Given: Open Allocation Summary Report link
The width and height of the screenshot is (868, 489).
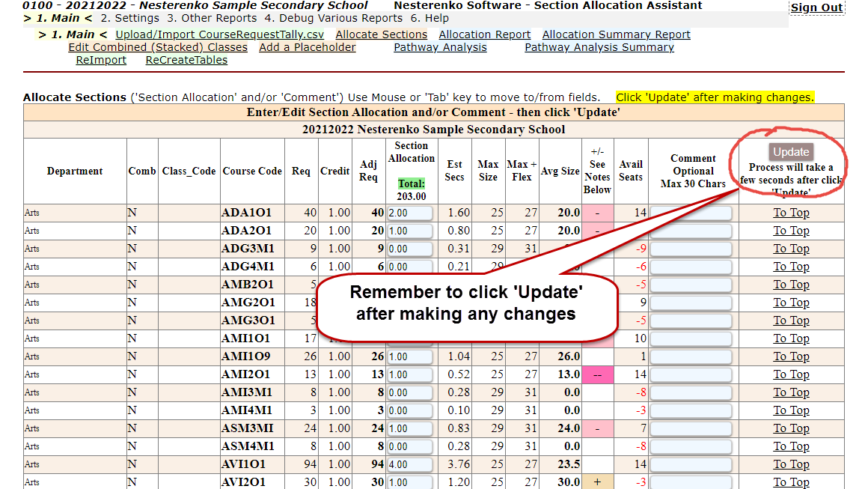Looking at the screenshot, I should tap(616, 34).
